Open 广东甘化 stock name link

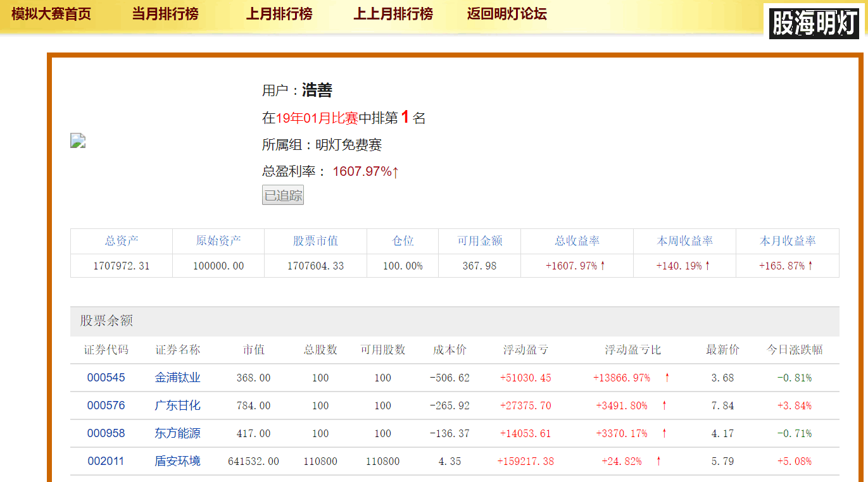[178, 405]
